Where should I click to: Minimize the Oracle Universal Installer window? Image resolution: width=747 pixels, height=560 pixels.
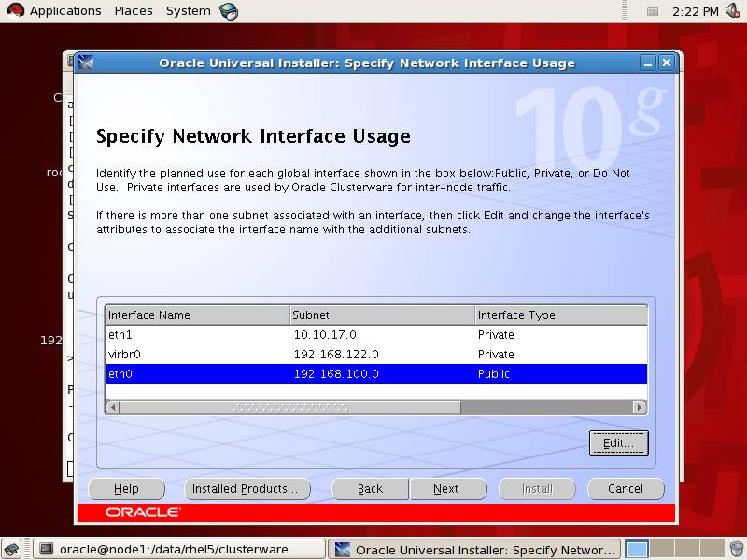coord(648,63)
